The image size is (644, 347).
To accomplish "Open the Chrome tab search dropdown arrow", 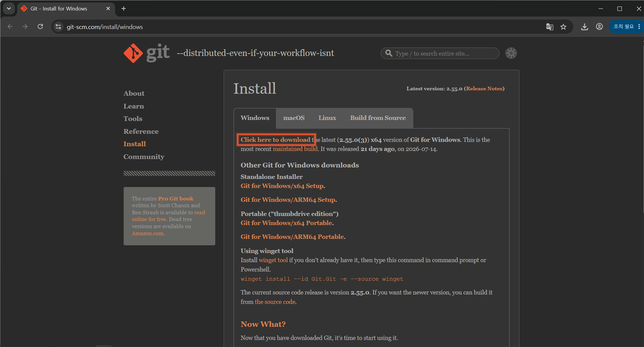I will tap(9, 8).
